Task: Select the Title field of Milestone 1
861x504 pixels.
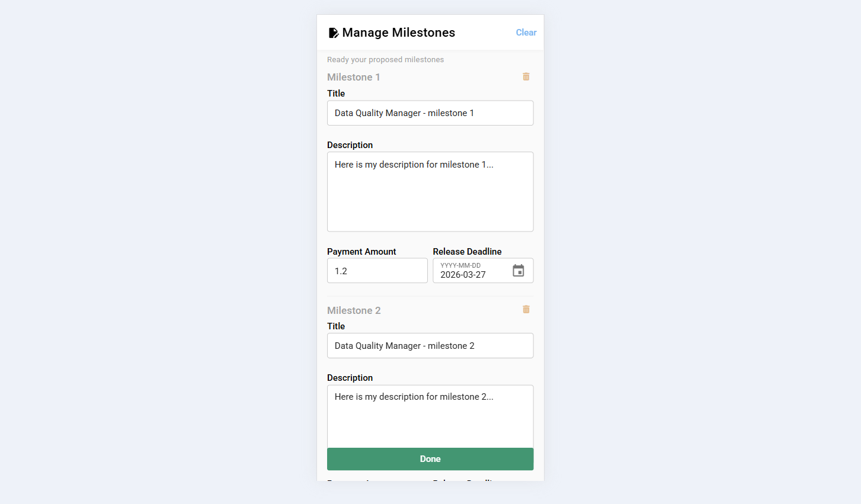Action: pos(430,113)
